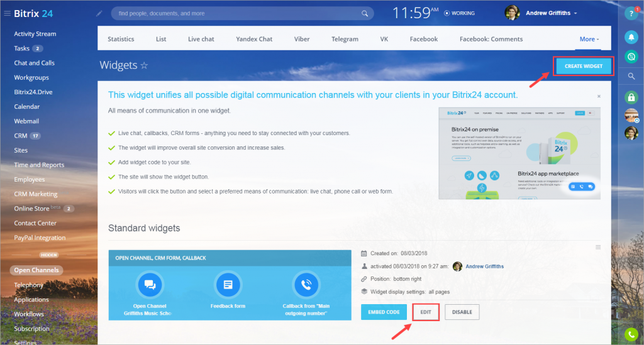The width and height of the screenshot is (644, 345).
Task: Open PayPal Integration in sidebar
Action: (40, 238)
